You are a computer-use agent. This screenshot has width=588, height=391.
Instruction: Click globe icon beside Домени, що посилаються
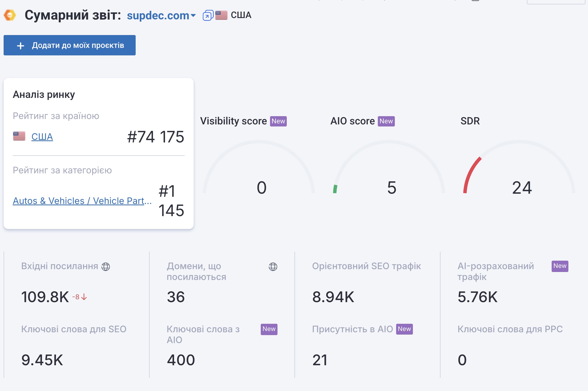[x=273, y=267]
